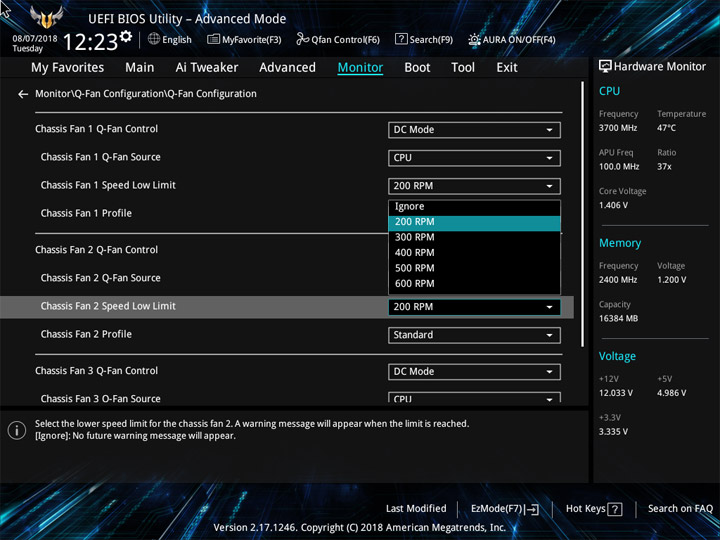Choose 500 RPM option
720x540 pixels.
tap(474, 269)
